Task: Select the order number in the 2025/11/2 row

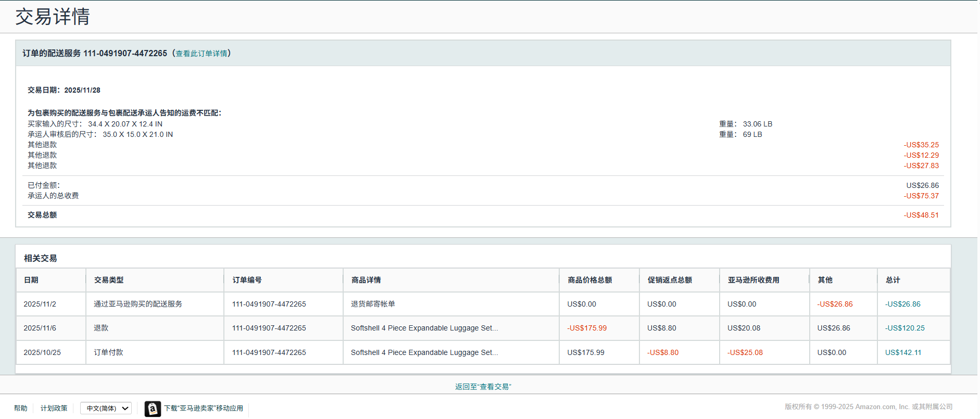Action: click(269, 304)
